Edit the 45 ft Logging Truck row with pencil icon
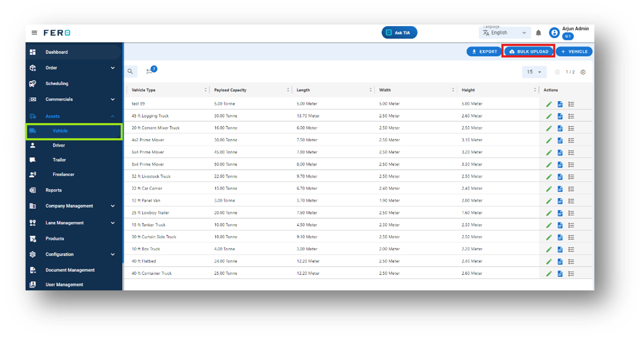This screenshot has width=644, height=340. coord(549,116)
